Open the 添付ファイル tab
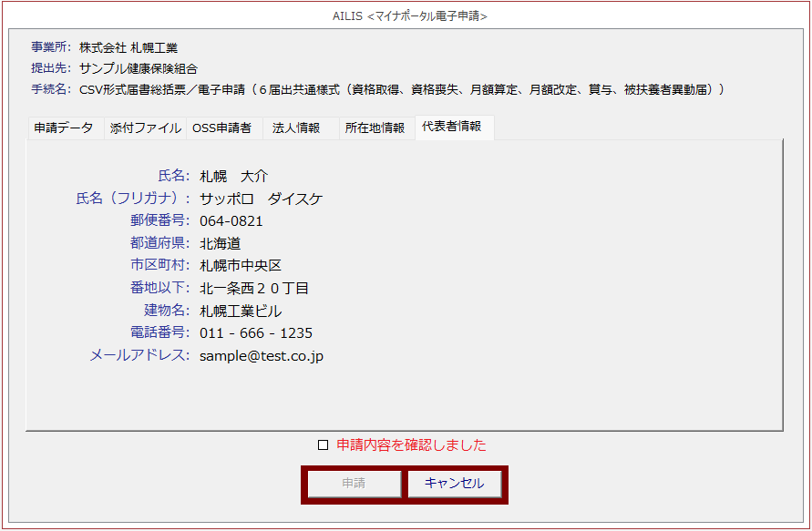 pos(146,128)
